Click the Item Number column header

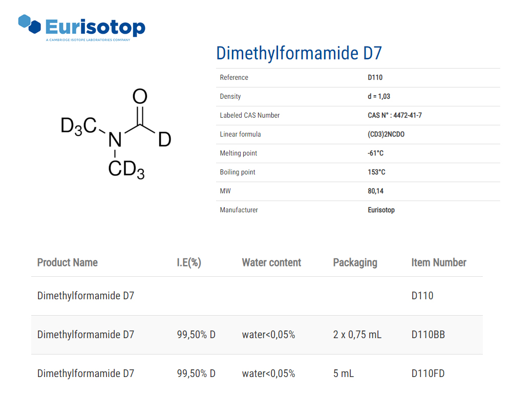pyautogui.click(x=439, y=263)
